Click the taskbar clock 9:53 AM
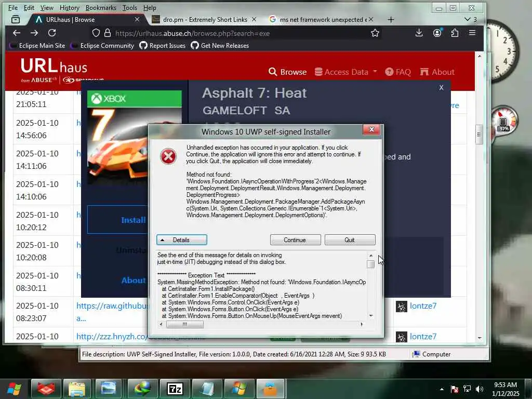The width and height of the screenshot is (532, 399). 506,389
